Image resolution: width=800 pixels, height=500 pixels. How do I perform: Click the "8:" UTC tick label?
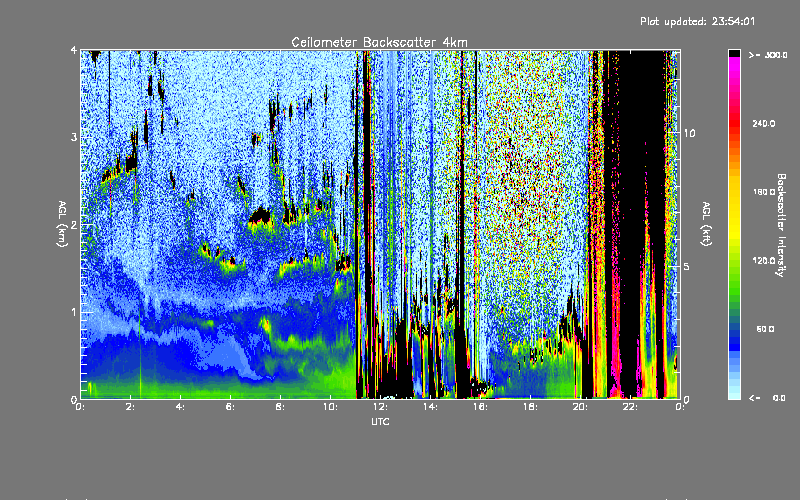[x=280, y=407]
